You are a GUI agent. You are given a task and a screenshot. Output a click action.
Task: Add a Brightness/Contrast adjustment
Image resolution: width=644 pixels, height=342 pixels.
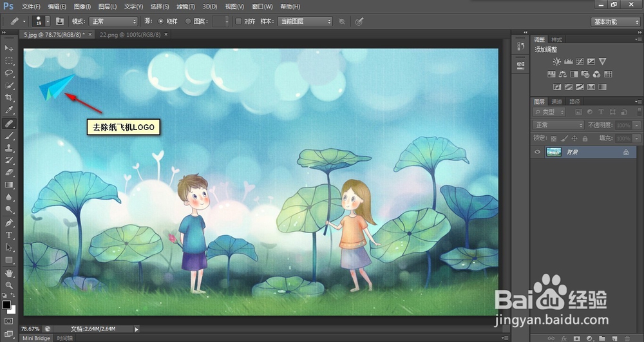pos(556,62)
